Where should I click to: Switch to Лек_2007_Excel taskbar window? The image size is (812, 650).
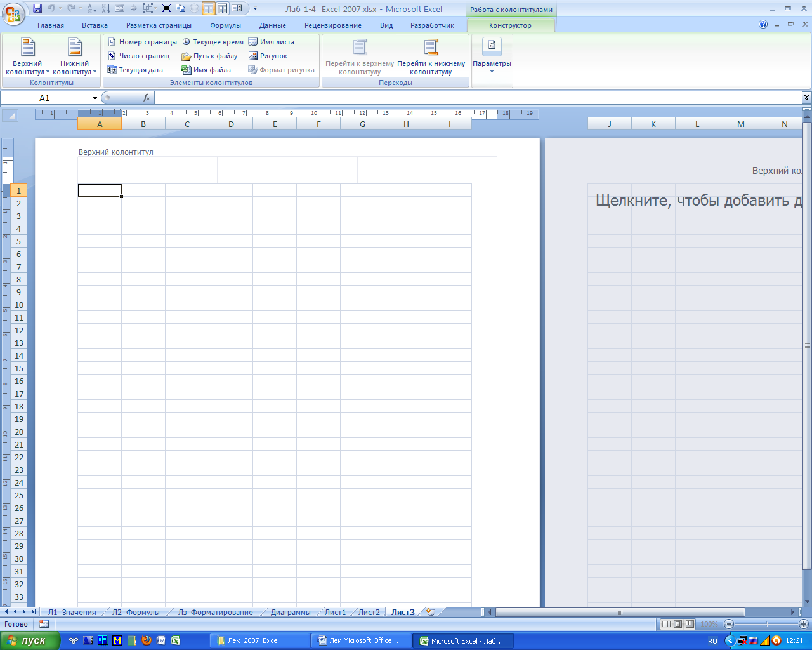tap(259, 640)
